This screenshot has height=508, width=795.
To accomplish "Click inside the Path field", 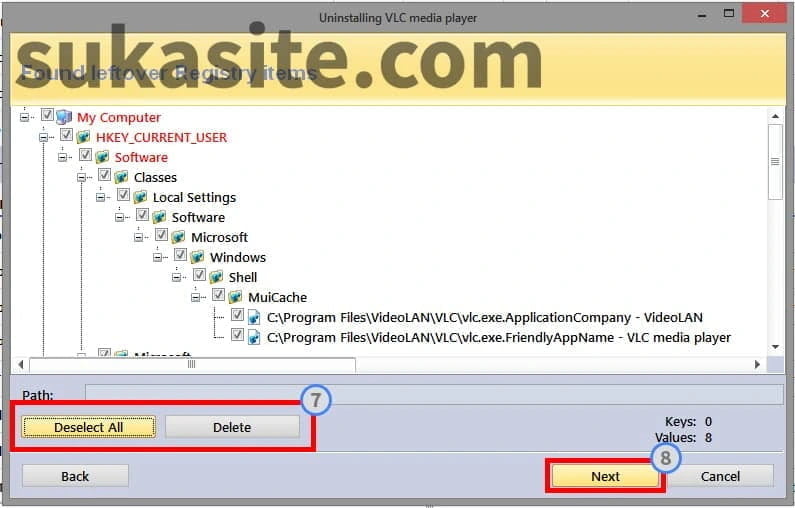I will (x=434, y=394).
